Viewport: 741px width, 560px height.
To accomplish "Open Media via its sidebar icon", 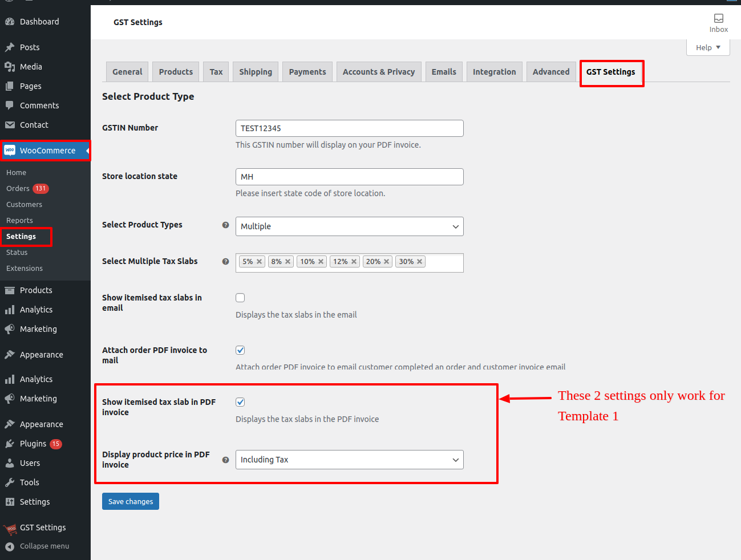I will coord(10,67).
